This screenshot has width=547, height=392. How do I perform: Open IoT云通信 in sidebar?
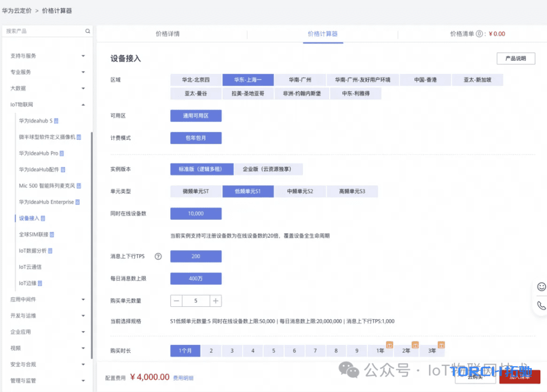pyautogui.click(x=30, y=267)
